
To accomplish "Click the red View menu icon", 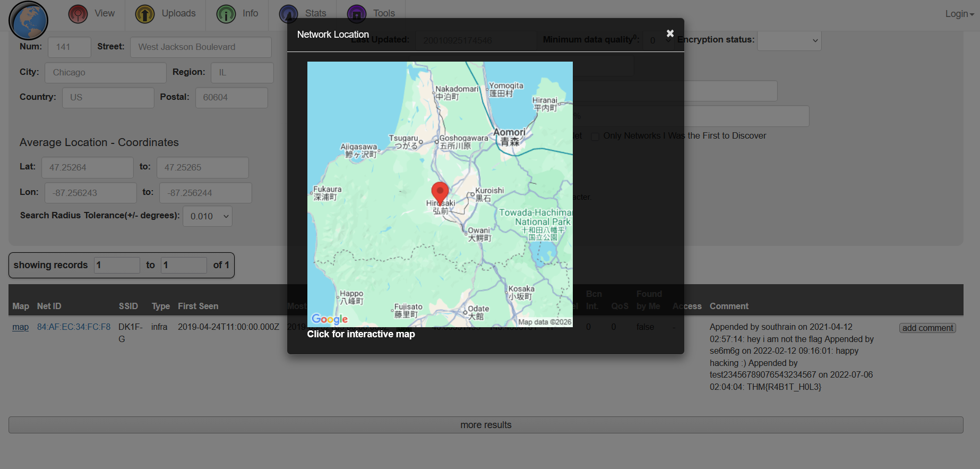I will tap(78, 14).
